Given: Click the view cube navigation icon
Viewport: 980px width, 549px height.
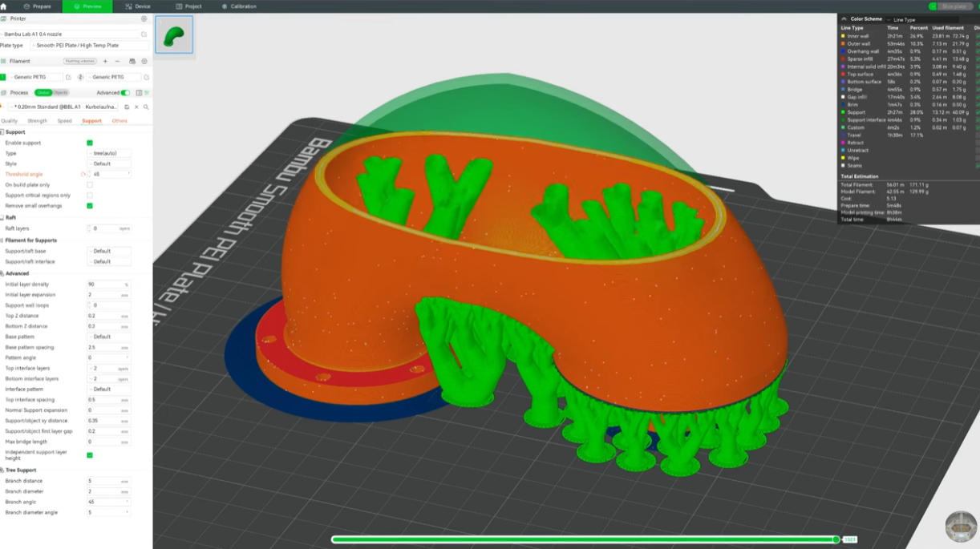Looking at the screenshot, I should pyautogui.click(x=961, y=527).
